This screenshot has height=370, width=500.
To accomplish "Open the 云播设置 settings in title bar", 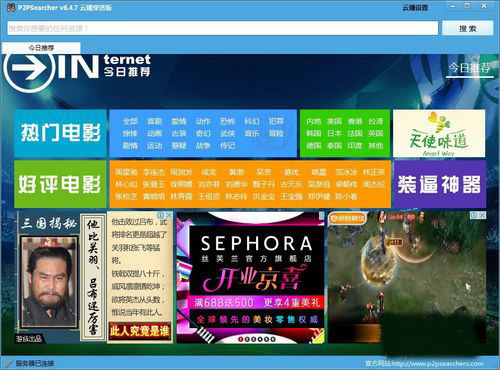I will (x=415, y=8).
